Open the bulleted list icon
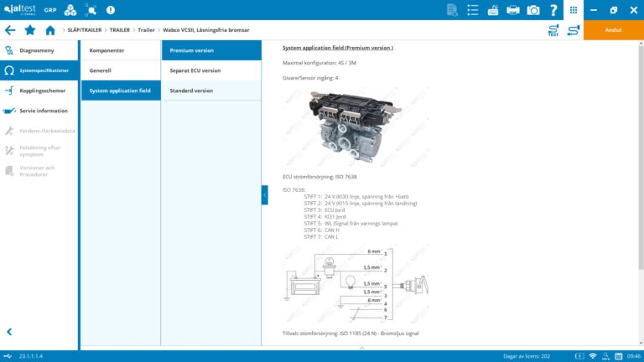 473,10
